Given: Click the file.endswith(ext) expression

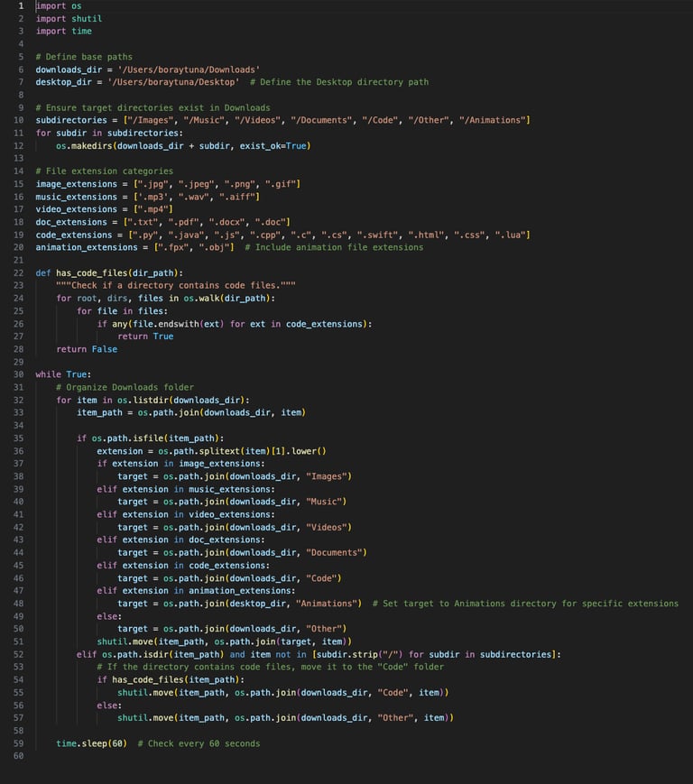Looking at the screenshot, I should [x=178, y=324].
